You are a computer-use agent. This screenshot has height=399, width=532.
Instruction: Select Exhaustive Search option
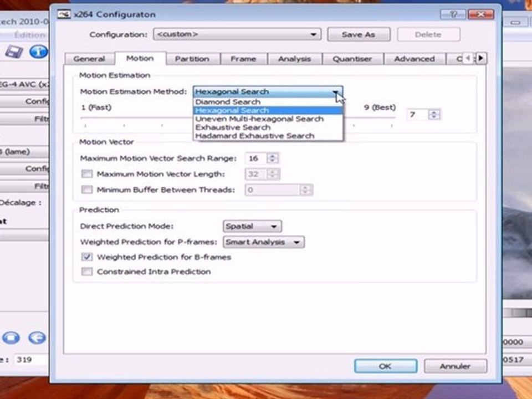[x=268, y=127]
